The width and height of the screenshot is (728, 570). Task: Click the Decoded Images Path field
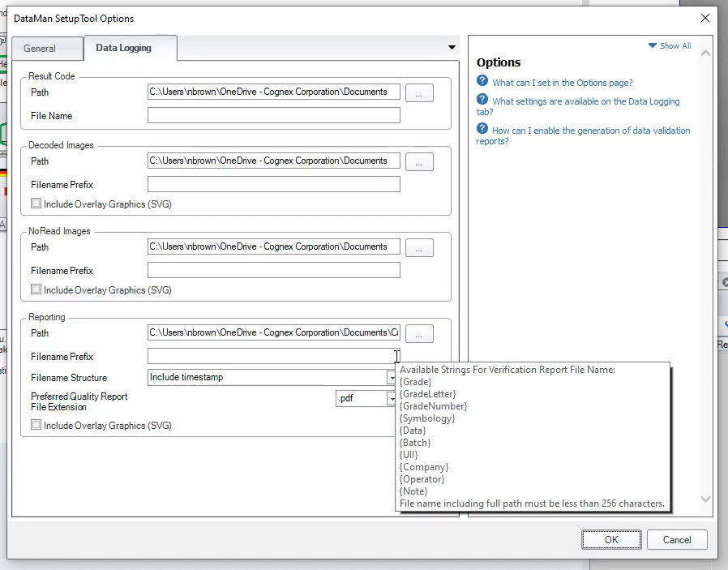[273, 161]
